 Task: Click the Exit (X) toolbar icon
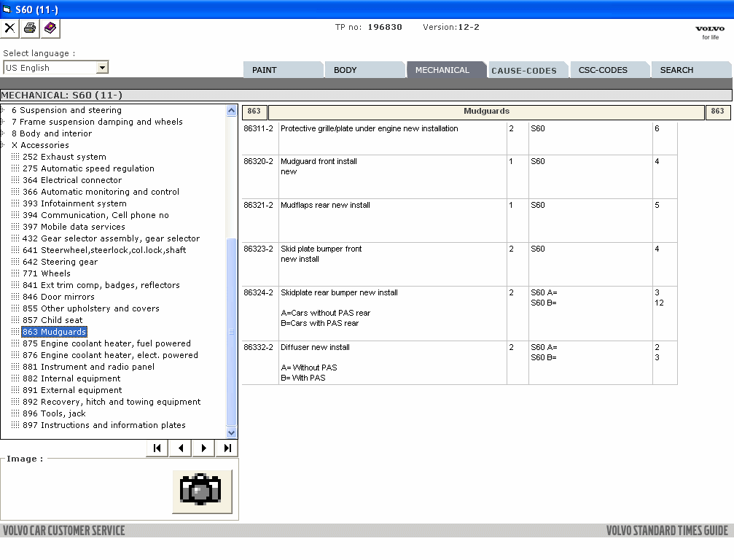click(10, 28)
